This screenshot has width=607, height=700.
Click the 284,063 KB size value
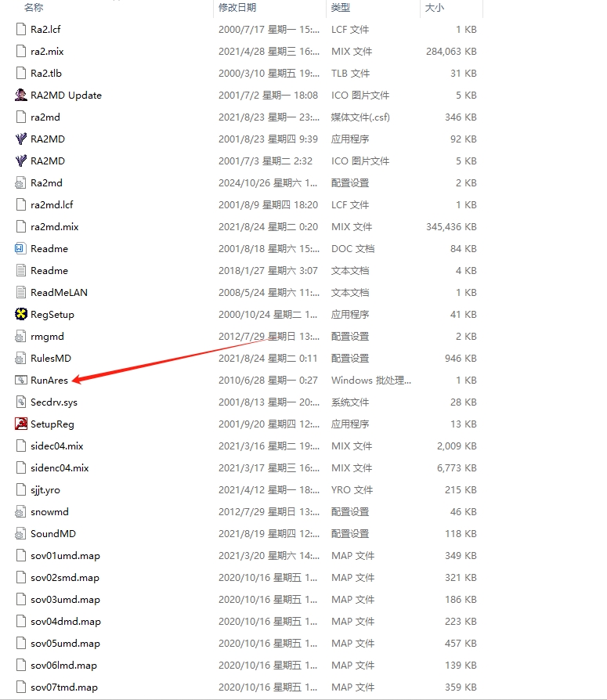pos(451,52)
